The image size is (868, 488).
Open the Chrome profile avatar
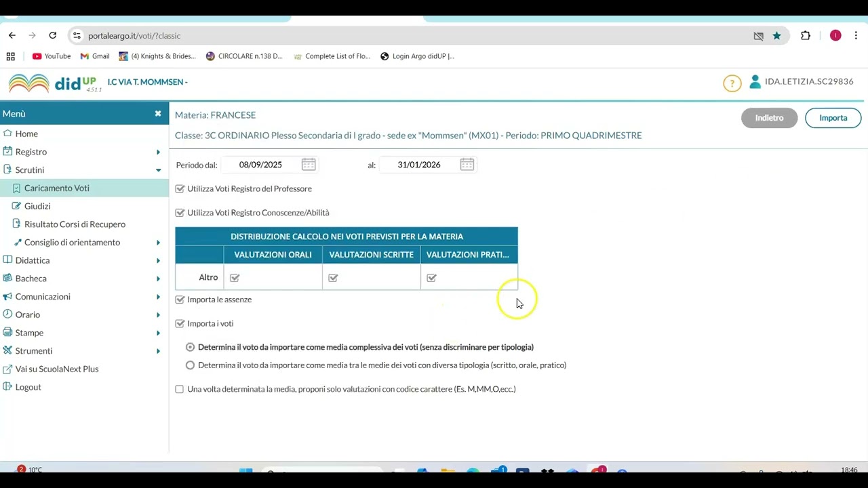(x=835, y=35)
